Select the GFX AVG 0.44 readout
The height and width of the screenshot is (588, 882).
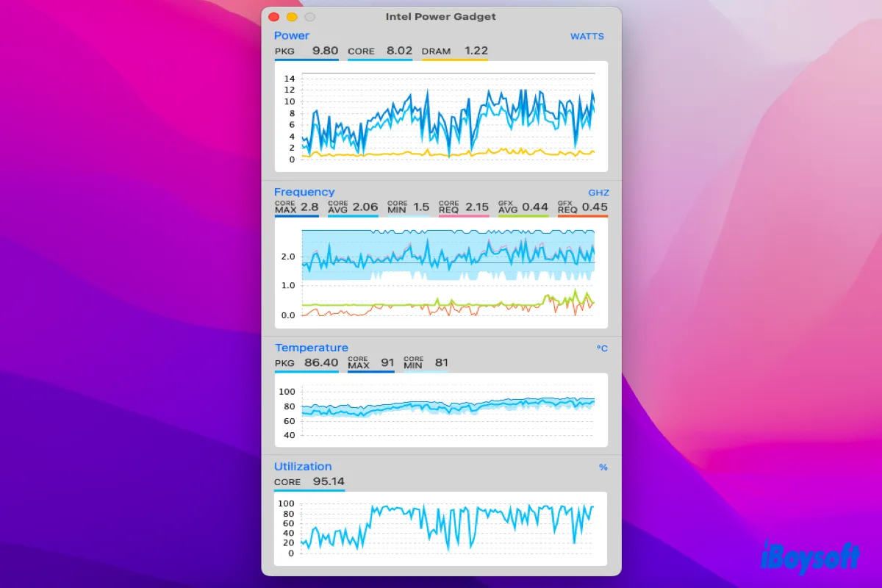coord(523,207)
